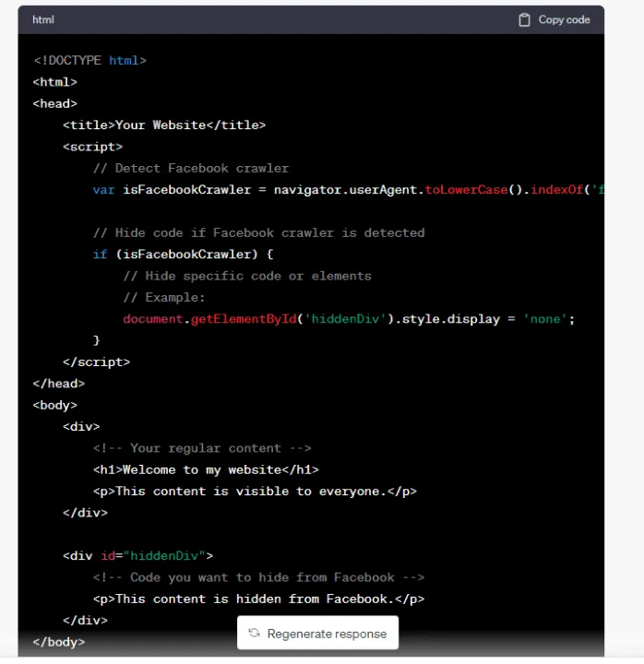Click the opening <script> tag line
The width and height of the screenshot is (644, 664).
point(93,147)
